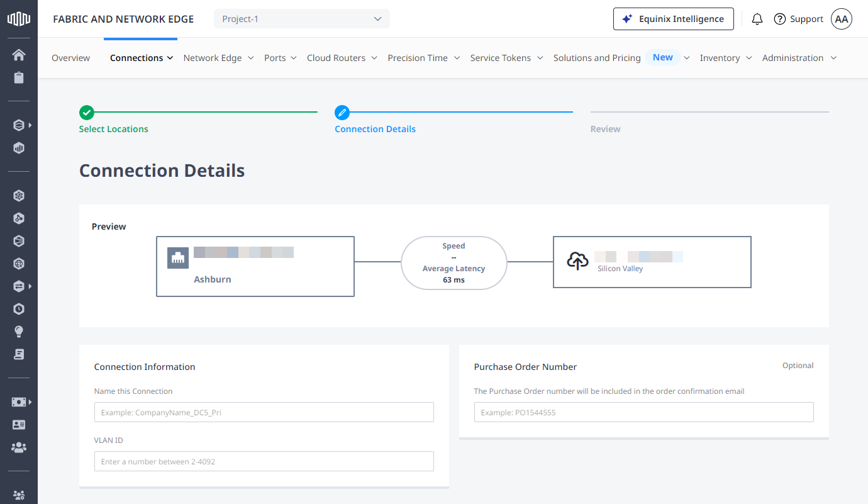Click the blue pencil Connection Details step icon
Viewport: 868px width, 504px height.
(x=342, y=113)
